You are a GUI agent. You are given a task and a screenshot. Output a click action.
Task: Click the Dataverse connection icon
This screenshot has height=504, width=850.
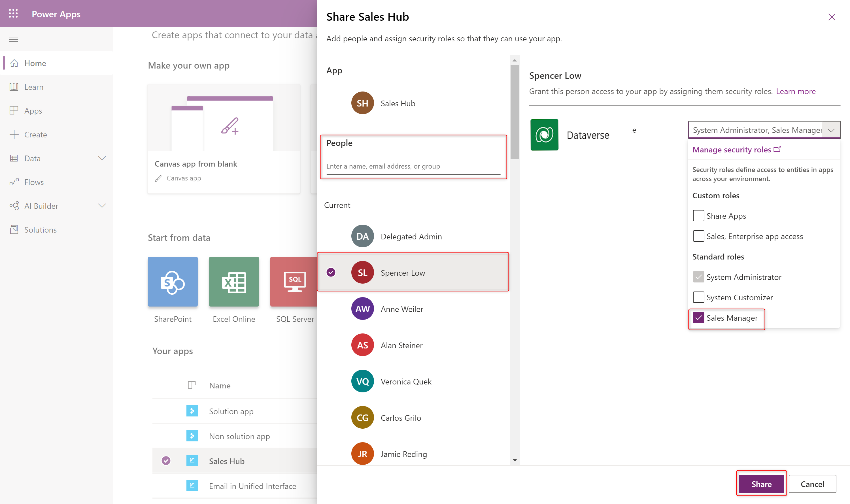point(543,134)
